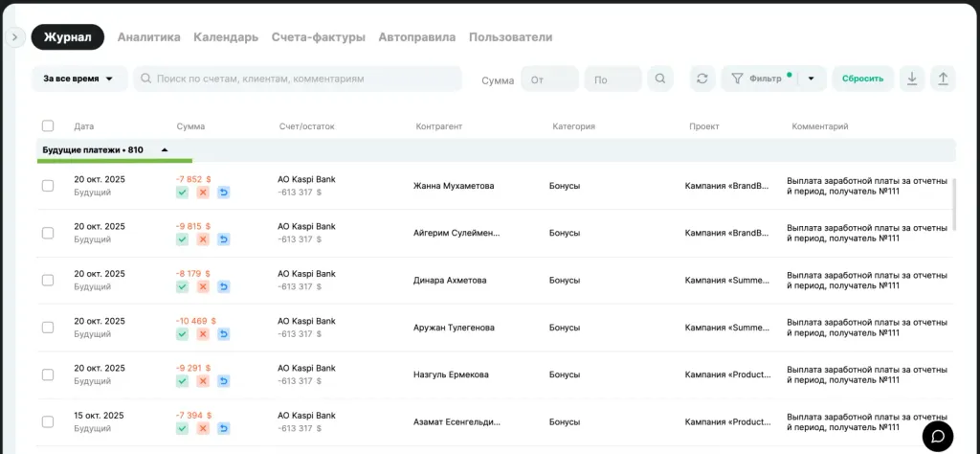Check the Назгуль Ермекова row
980x454 pixels.
coord(48,375)
